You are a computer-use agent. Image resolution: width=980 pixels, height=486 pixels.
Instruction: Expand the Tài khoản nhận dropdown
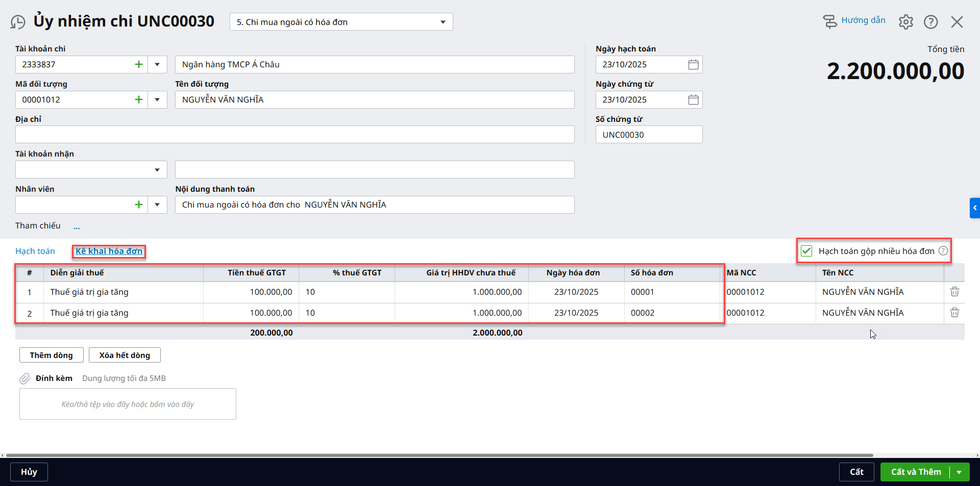click(x=157, y=170)
